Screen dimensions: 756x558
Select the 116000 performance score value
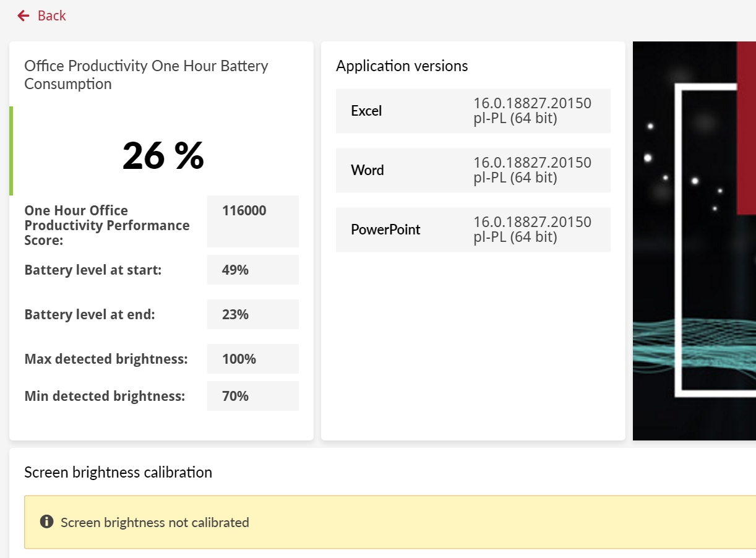pyautogui.click(x=244, y=211)
